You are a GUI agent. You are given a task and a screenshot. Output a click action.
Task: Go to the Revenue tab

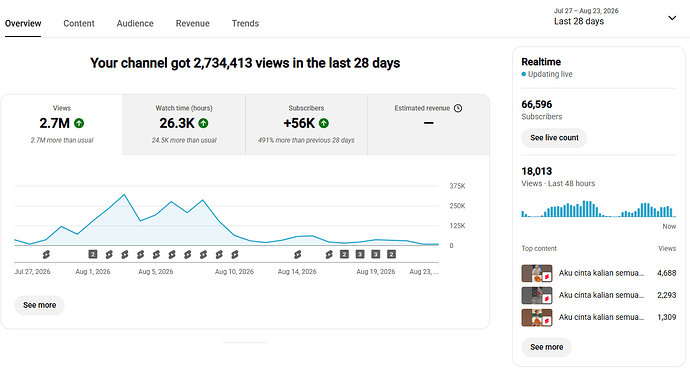pyautogui.click(x=193, y=23)
